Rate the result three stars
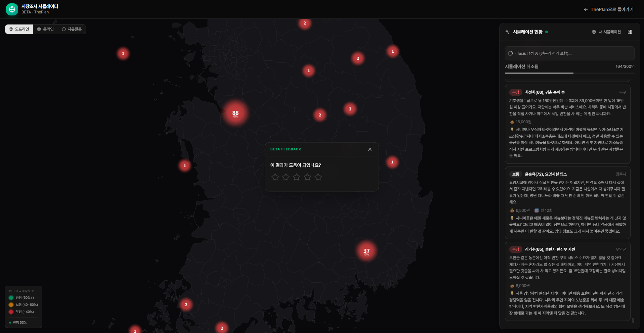 [x=297, y=177]
